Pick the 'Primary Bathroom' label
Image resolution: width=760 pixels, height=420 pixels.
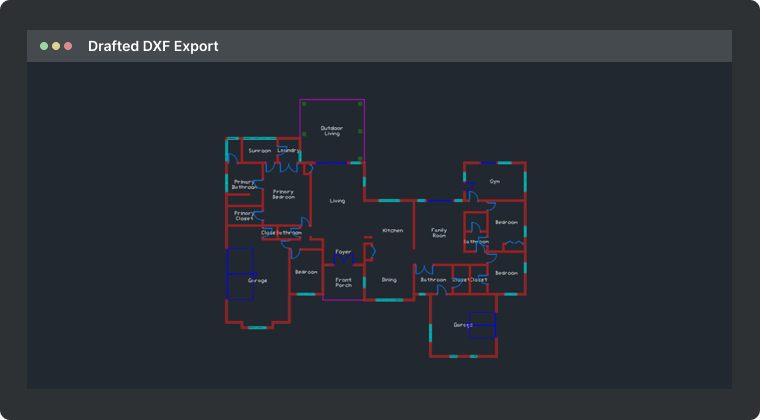coord(244,185)
